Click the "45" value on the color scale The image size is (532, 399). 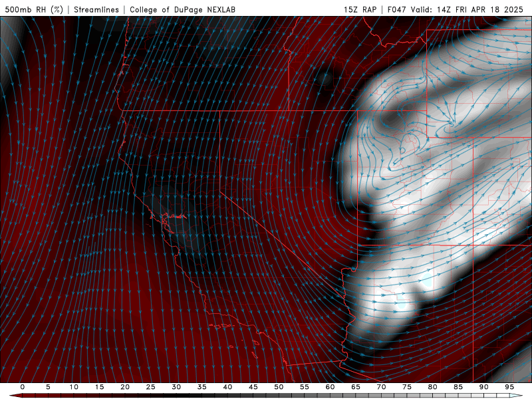point(253,387)
